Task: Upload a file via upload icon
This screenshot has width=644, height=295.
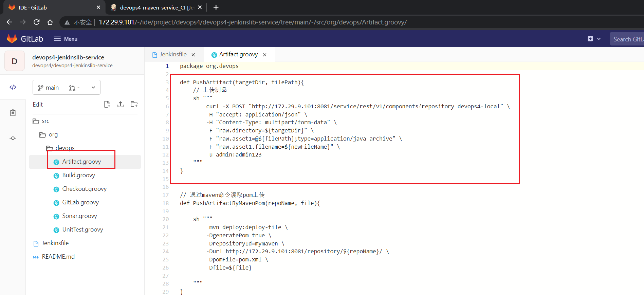Action: [x=121, y=104]
